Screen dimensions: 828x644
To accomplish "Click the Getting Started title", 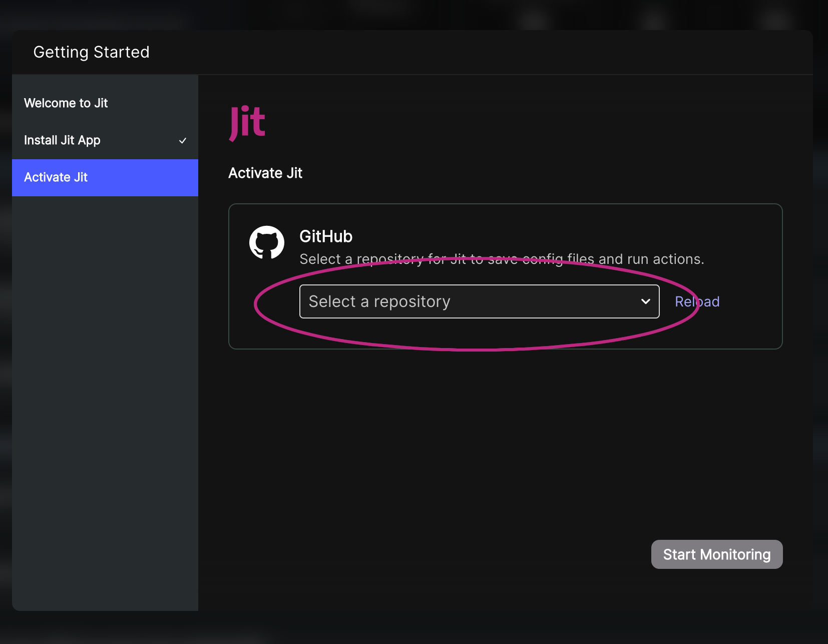I will 92,52.
